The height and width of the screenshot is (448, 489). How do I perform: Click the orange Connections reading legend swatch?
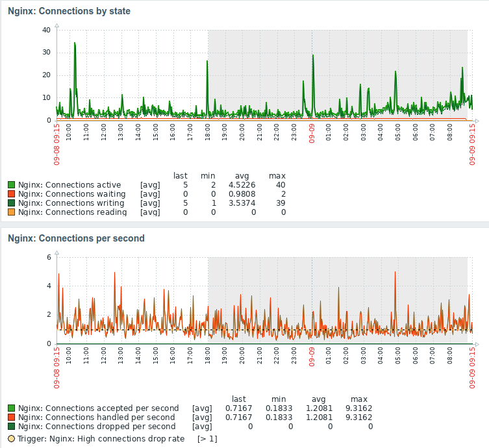[11, 212]
